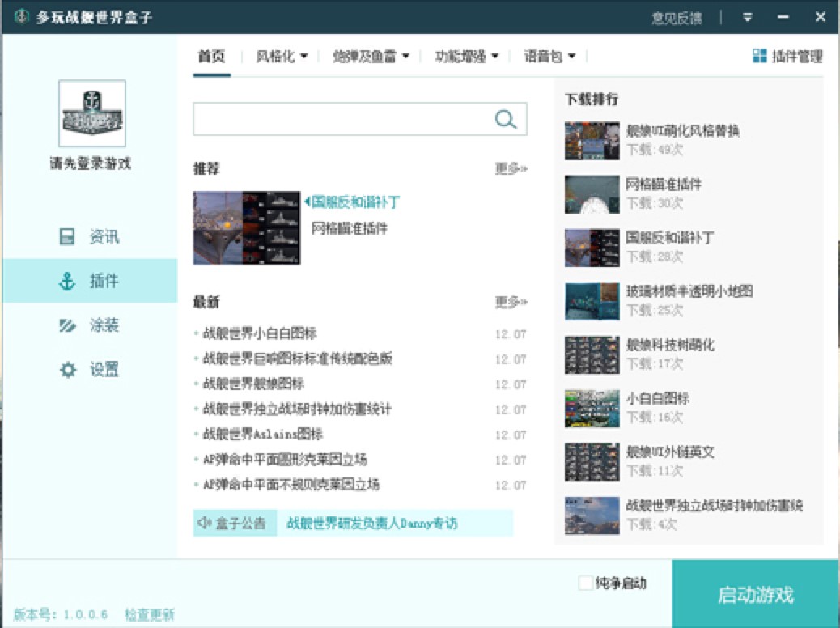Open the 设置 gear icon
840x628 pixels.
67,370
